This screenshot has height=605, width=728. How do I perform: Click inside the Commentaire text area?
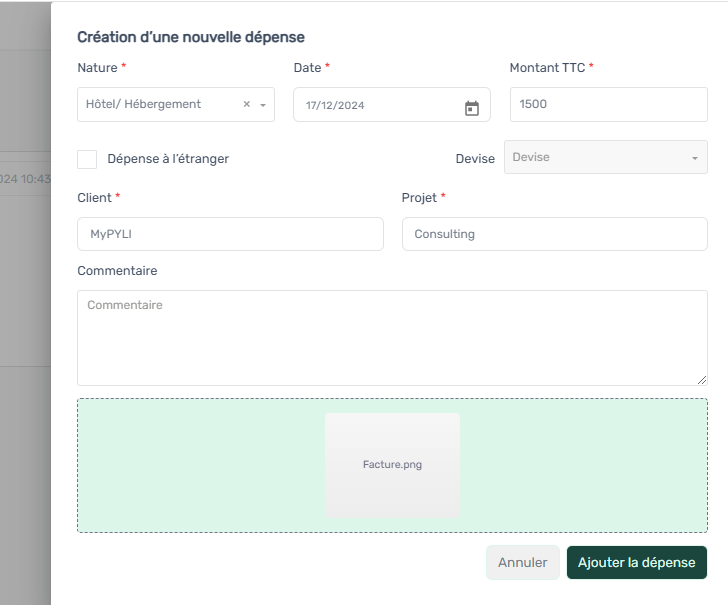pos(392,338)
